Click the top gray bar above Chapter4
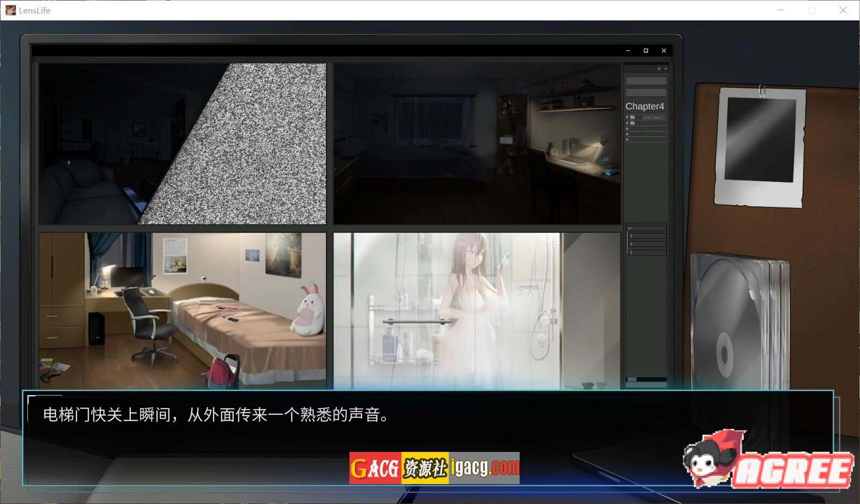Viewport: 860px width, 504px height. 646,81
